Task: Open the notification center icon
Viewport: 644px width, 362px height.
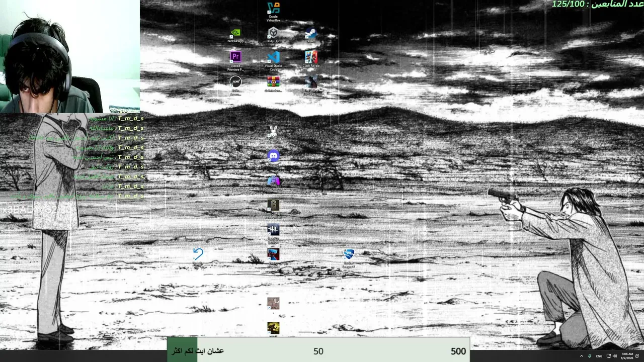Action: (x=637, y=356)
